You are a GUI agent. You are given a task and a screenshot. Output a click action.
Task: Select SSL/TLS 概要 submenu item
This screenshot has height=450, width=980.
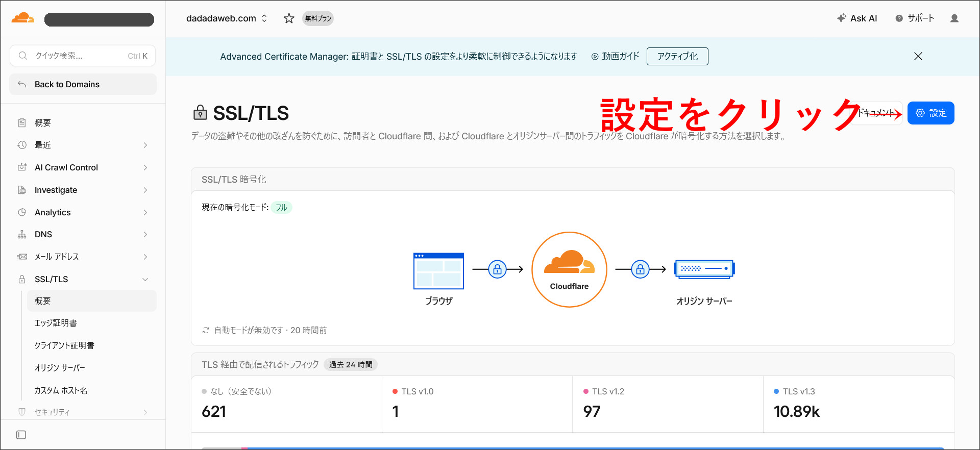click(x=92, y=301)
